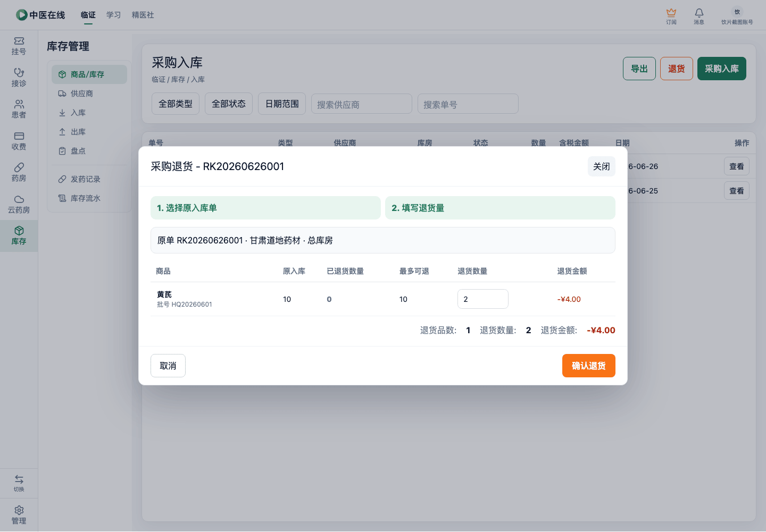Open the 挂号 registration sidebar icon
Viewport: 766px width, 532px height.
pos(19,46)
